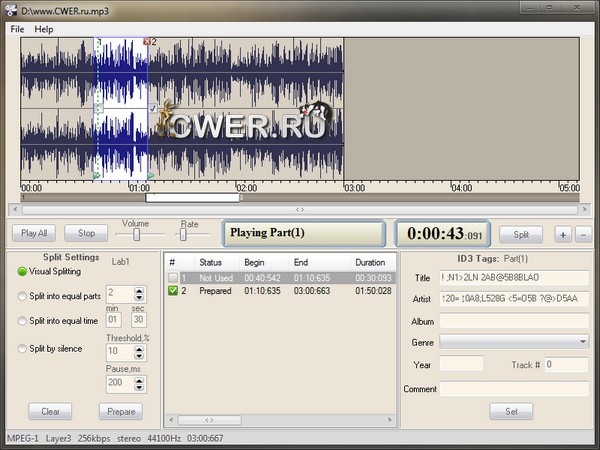Click the red X marker on part 2
Viewport: 600px width, 450px height.
coord(147,42)
